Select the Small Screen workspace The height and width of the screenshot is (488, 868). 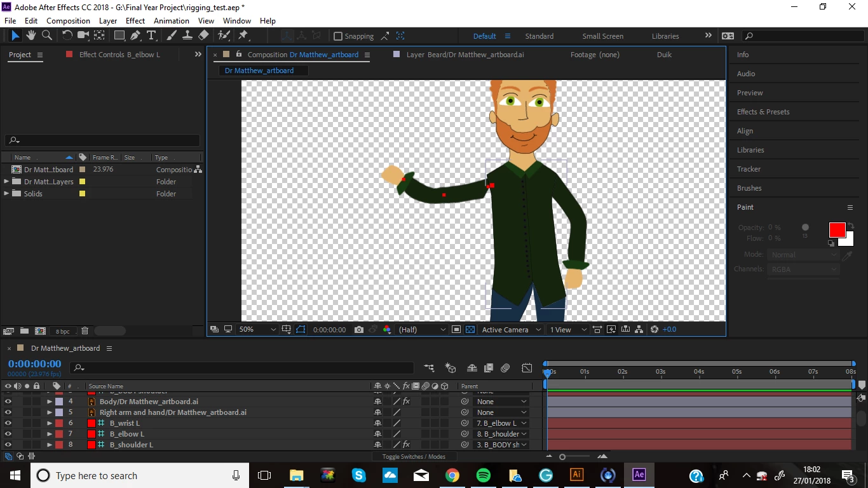pyautogui.click(x=603, y=36)
